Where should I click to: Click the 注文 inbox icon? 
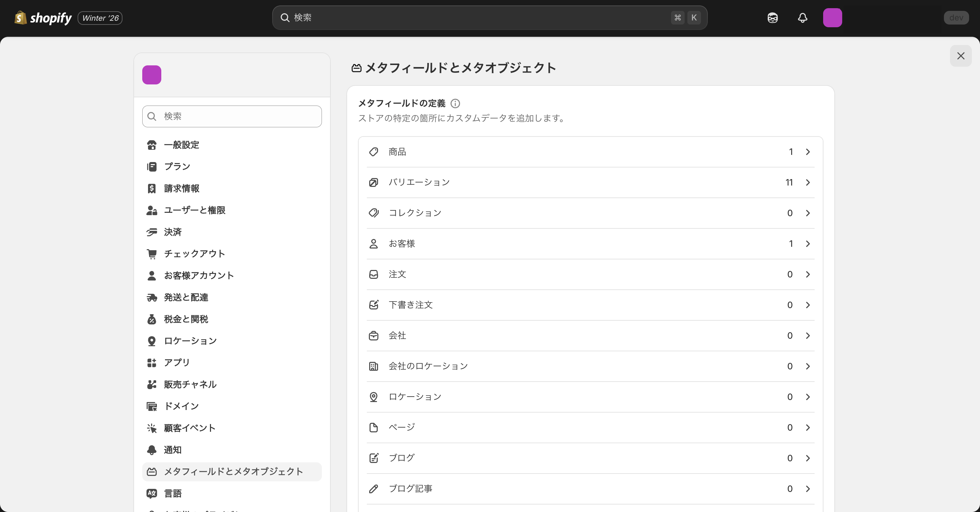[x=374, y=274]
